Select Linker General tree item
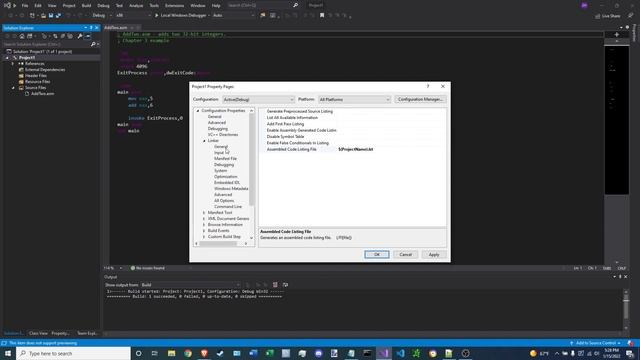640x360 pixels. (x=221, y=147)
